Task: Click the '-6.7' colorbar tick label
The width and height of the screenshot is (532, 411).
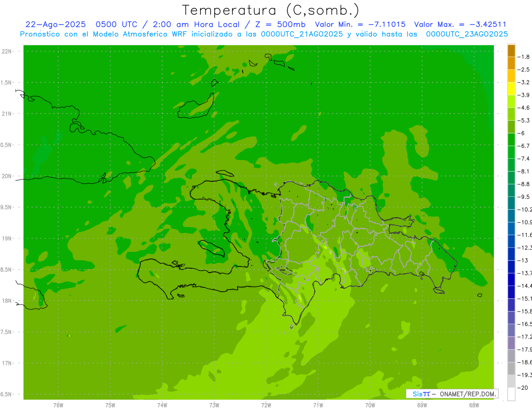Action: [524, 146]
